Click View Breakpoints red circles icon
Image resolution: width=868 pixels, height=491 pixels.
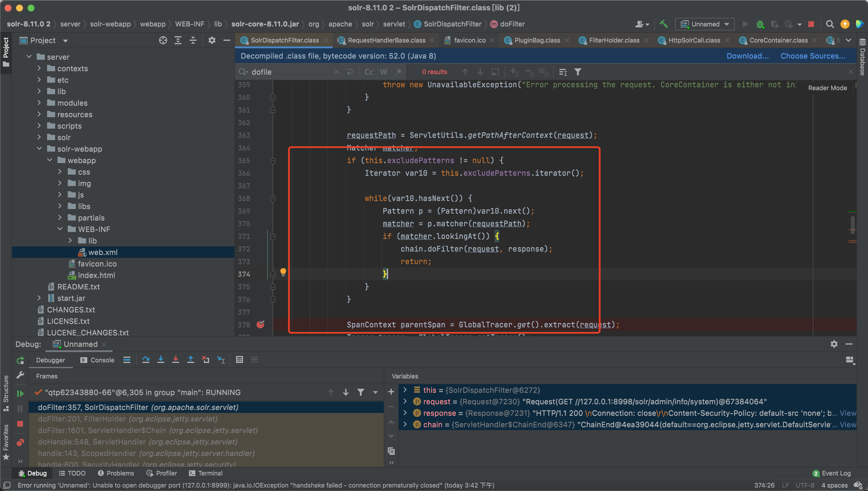coord(20,442)
